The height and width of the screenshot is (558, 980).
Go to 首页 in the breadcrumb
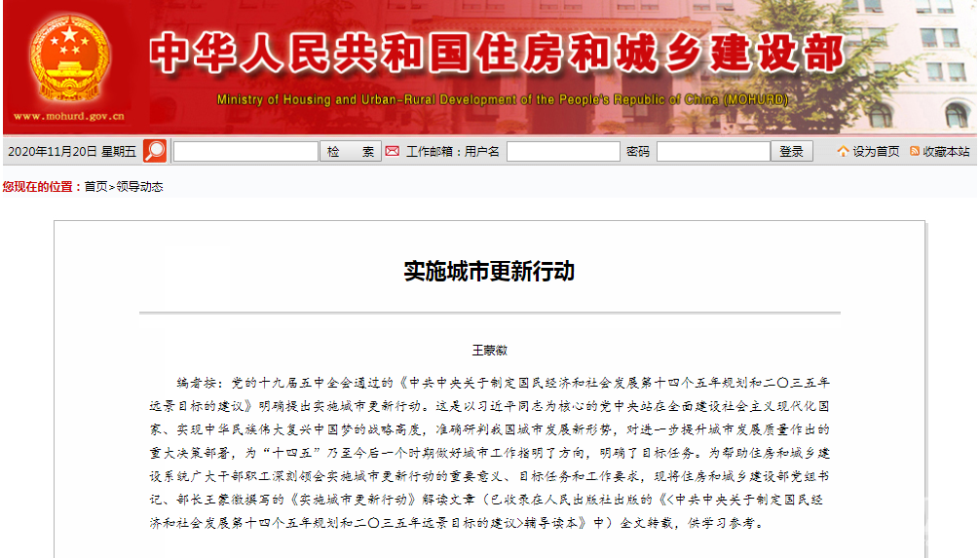[95, 186]
